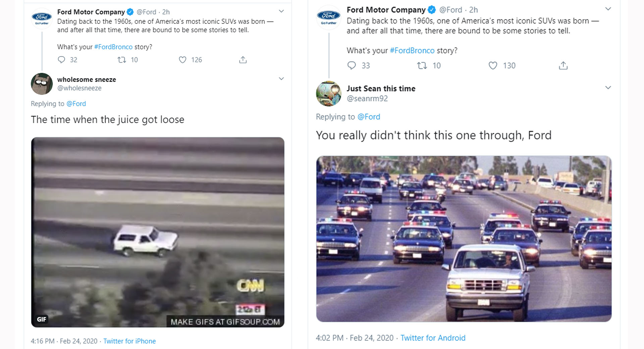The height and width of the screenshot is (349, 644).
Task: Expand options chevron on right Ford tweet
Action: pos(608,9)
